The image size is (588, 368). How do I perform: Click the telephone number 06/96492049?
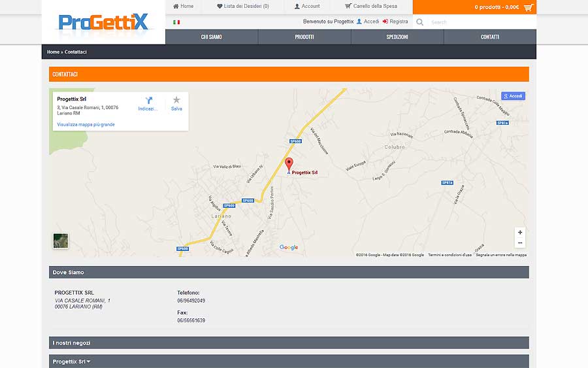[191, 301]
